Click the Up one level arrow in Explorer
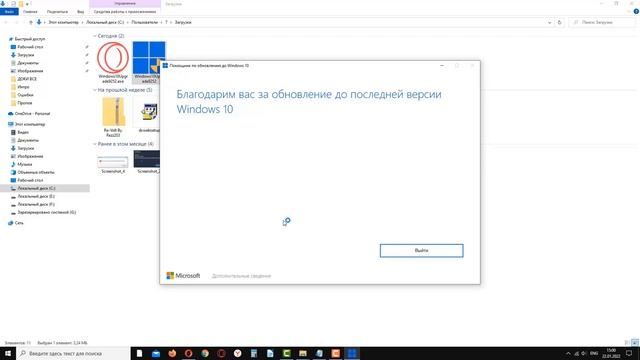Image resolution: width=640 pixels, height=360 pixels. [31, 22]
